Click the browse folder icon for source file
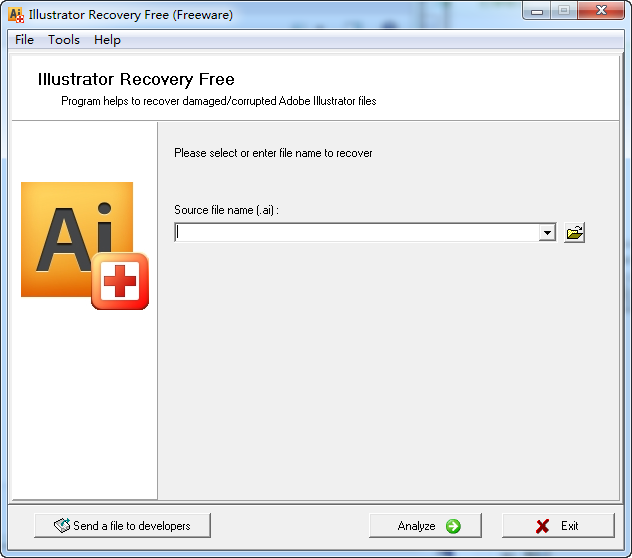632x558 pixels. point(574,233)
